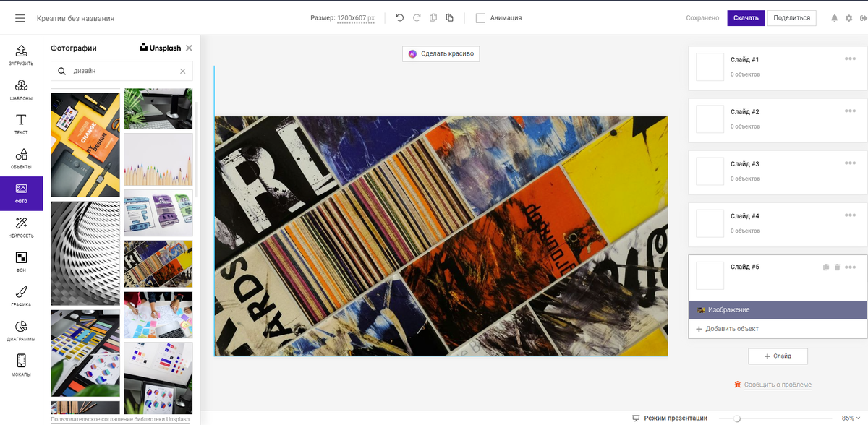The width and height of the screenshot is (868, 425).
Task: Click the Поделиться share button
Action: (791, 18)
